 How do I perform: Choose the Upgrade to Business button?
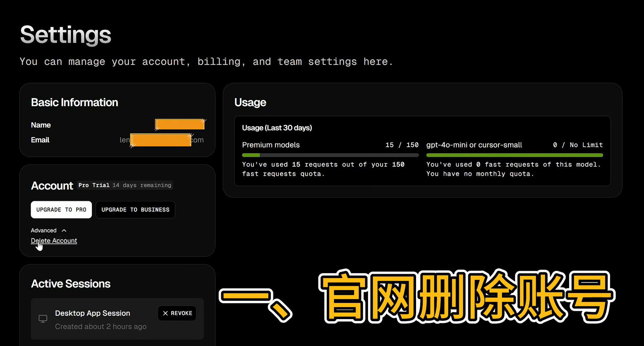(135, 210)
